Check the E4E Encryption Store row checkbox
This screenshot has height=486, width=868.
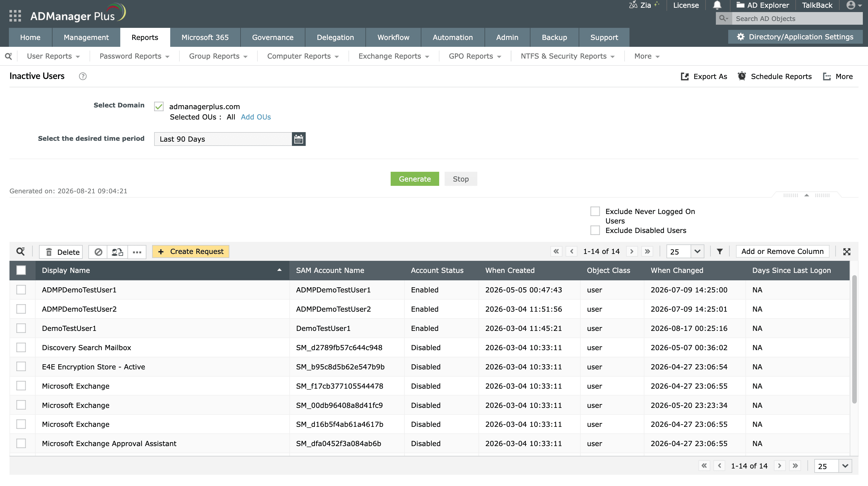pos(21,367)
